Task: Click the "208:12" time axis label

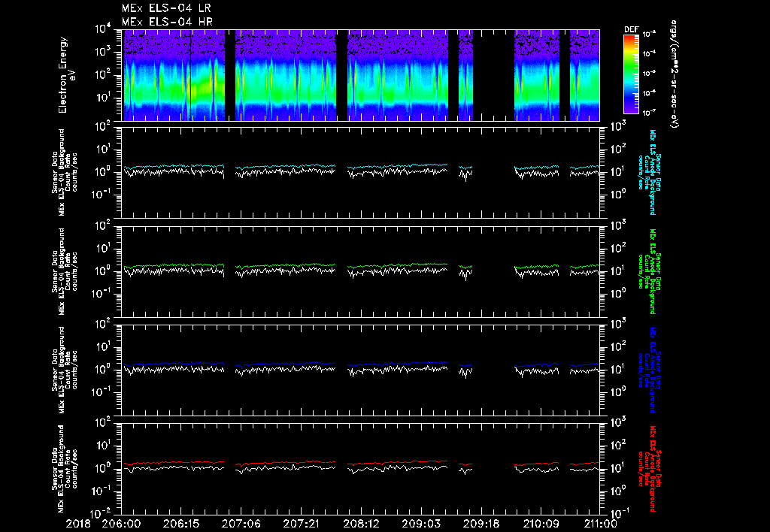Action: pyautogui.click(x=360, y=524)
